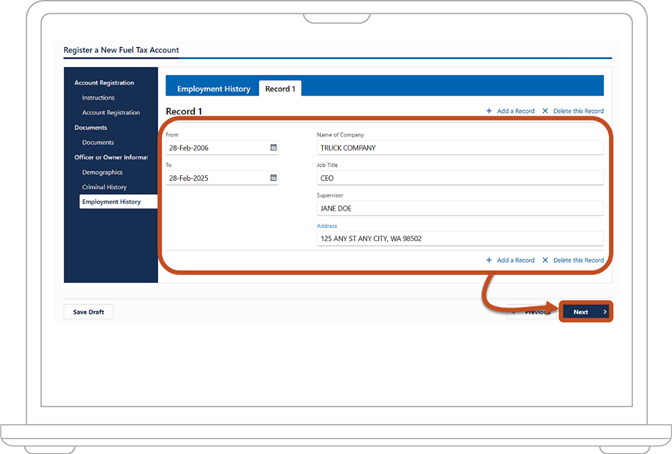Viewport: 672px width, 454px height.
Task: Focus the Job Title field
Action: 460,177
